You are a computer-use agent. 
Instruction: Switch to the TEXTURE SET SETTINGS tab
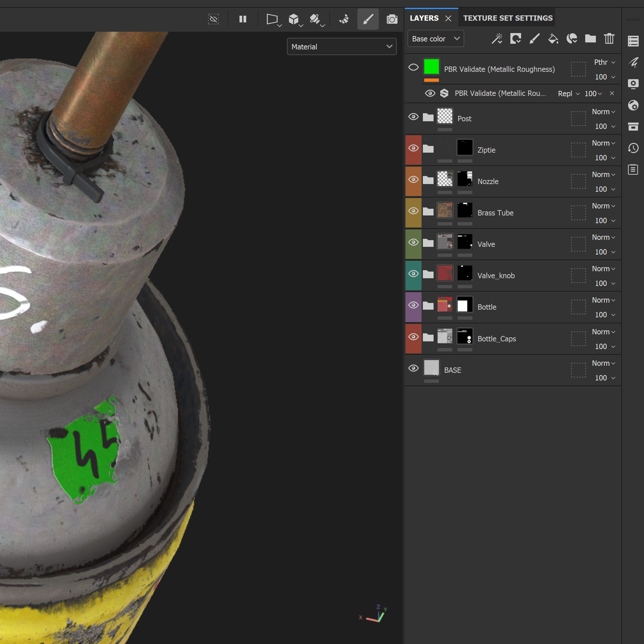point(506,18)
